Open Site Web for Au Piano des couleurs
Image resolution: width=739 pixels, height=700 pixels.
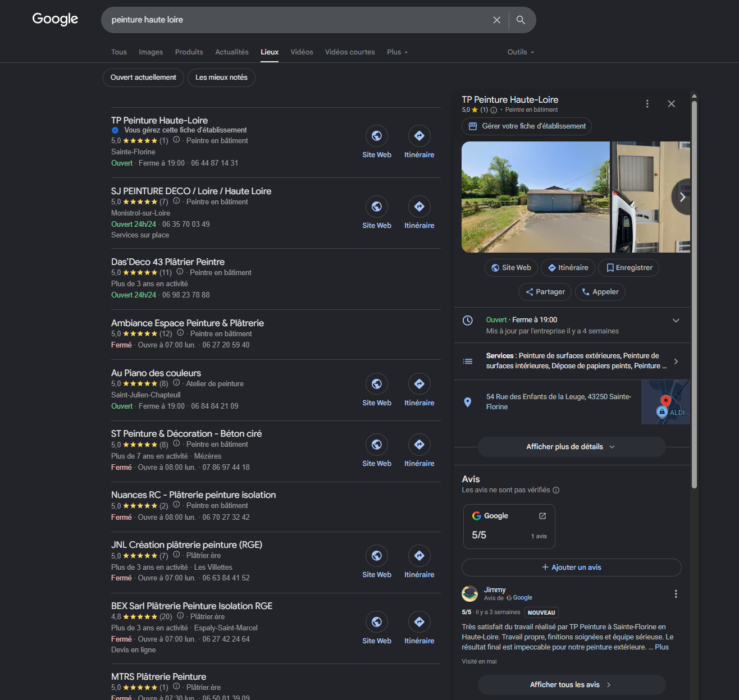pyautogui.click(x=377, y=391)
